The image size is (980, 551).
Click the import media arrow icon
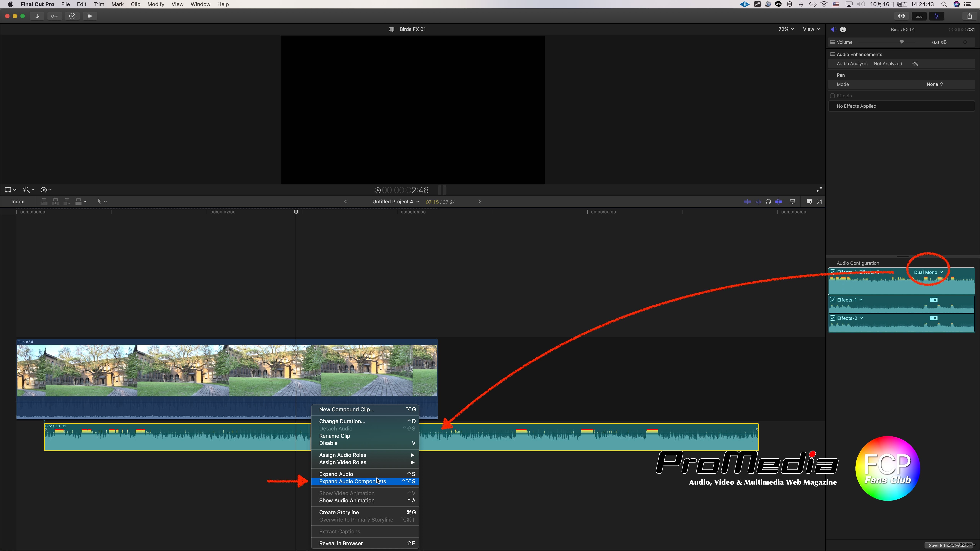37,16
